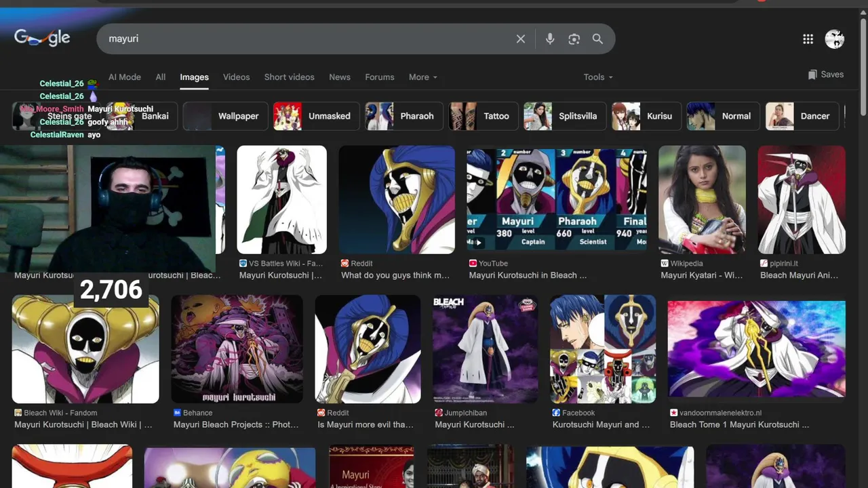868x488 pixels.
Task: Select the Unmasked filter chip
Action: [315, 116]
